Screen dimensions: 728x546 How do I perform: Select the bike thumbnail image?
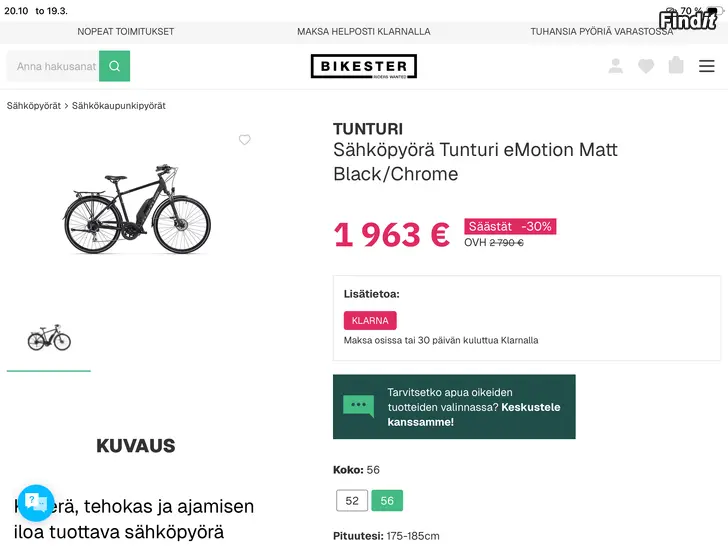[x=49, y=338]
